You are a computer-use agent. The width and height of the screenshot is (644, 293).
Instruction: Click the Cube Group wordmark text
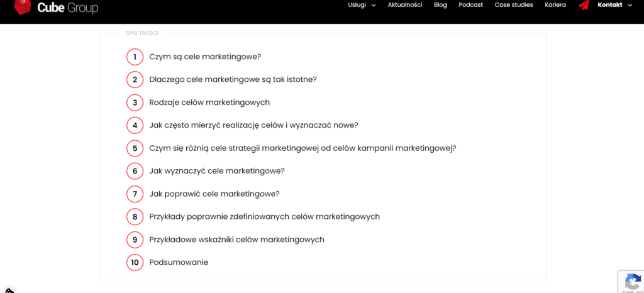[x=68, y=8]
